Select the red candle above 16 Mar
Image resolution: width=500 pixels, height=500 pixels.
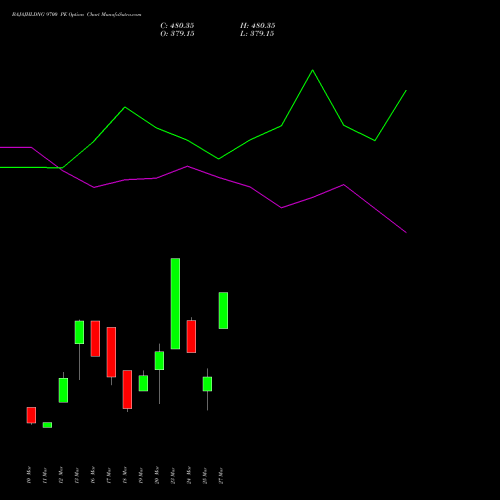(95, 339)
